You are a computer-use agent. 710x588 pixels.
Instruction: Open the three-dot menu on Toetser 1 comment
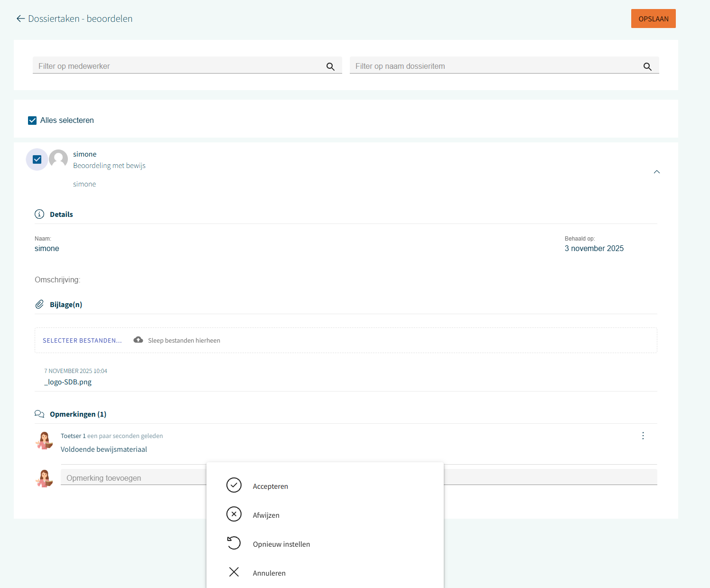tap(643, 436)
